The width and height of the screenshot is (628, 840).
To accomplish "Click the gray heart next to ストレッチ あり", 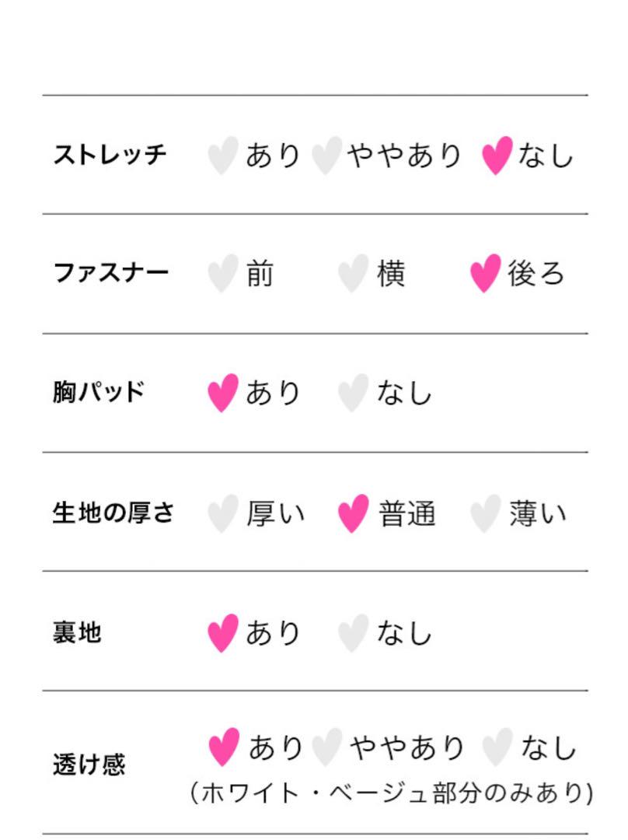I will [223, 156].
